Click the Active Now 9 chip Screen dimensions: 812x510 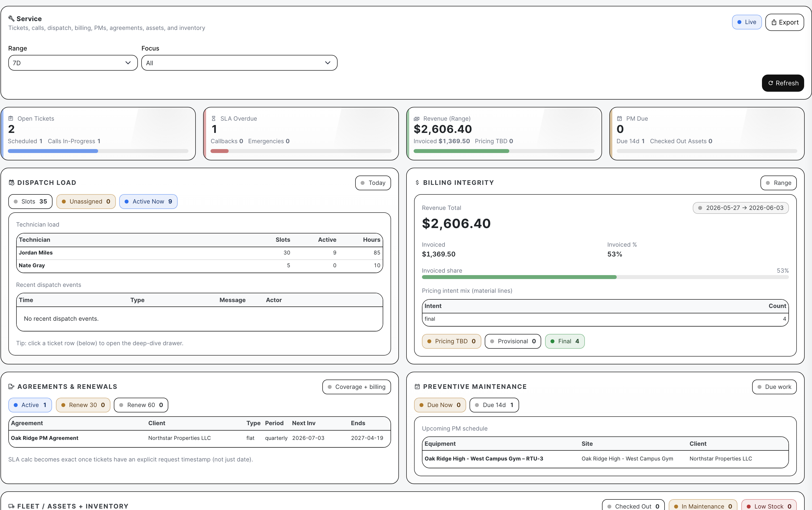(x=148, y=201)
